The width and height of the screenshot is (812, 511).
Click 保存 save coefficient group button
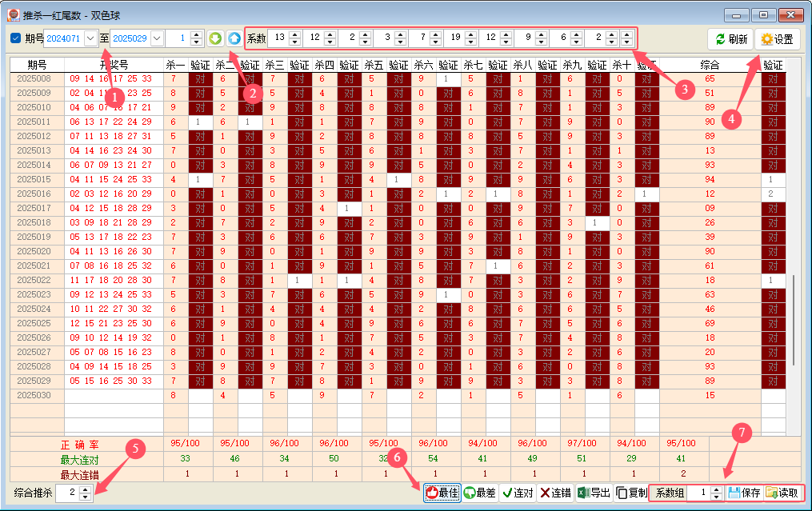744,493
